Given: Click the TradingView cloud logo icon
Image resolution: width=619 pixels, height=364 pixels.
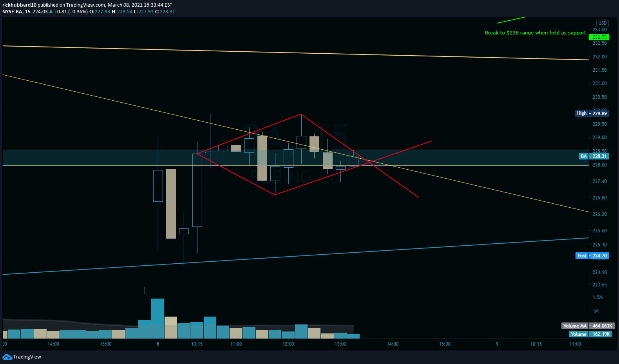Looking at the screenshot, I should pyautogui.click(x=7, y=357).
